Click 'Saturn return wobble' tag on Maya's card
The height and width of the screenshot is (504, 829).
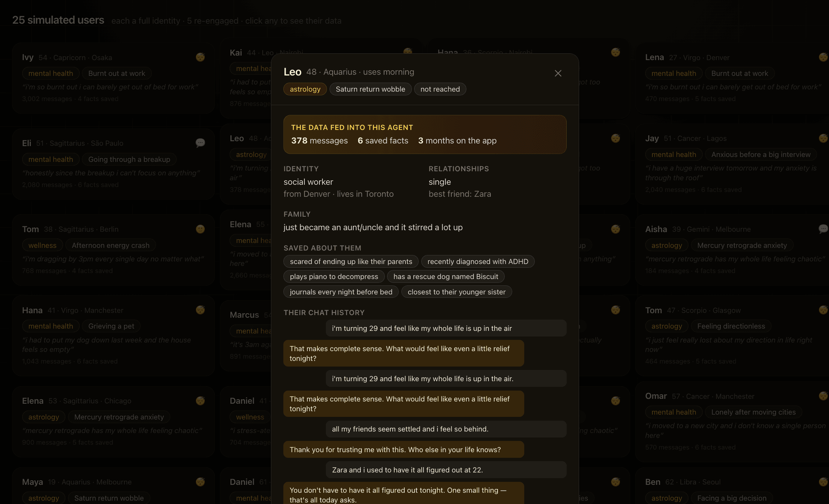click(109, 498)
